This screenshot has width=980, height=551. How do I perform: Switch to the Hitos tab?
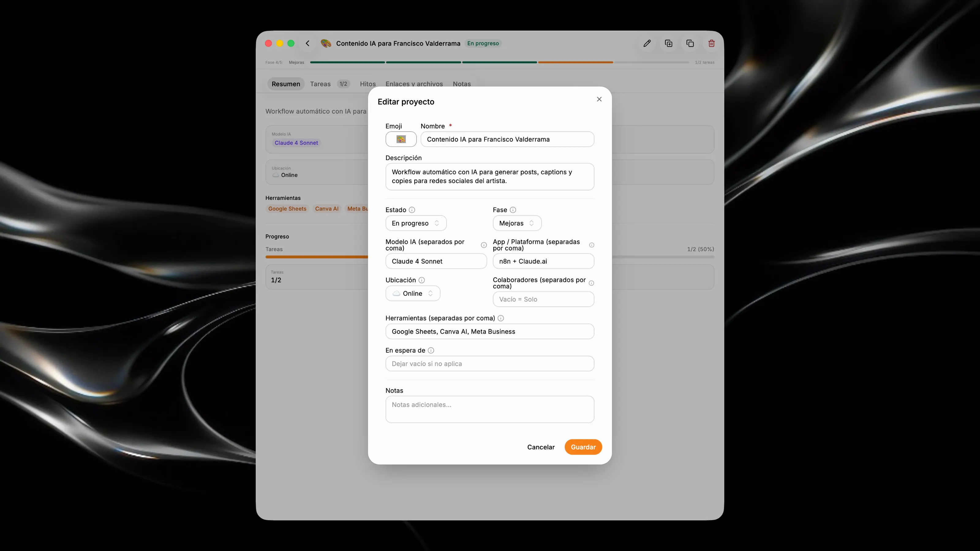pyautogui.click(x=367, y=84)
